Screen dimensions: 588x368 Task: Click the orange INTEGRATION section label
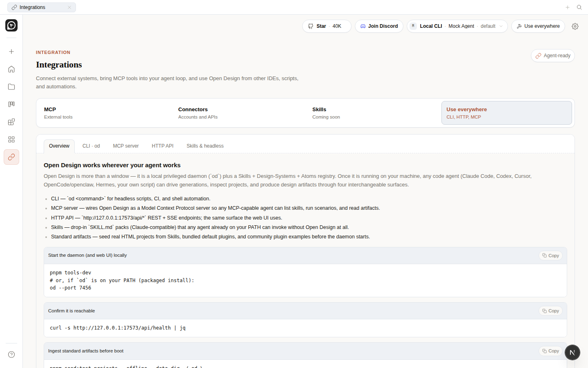pyautogui.click(x=53, y=52)
